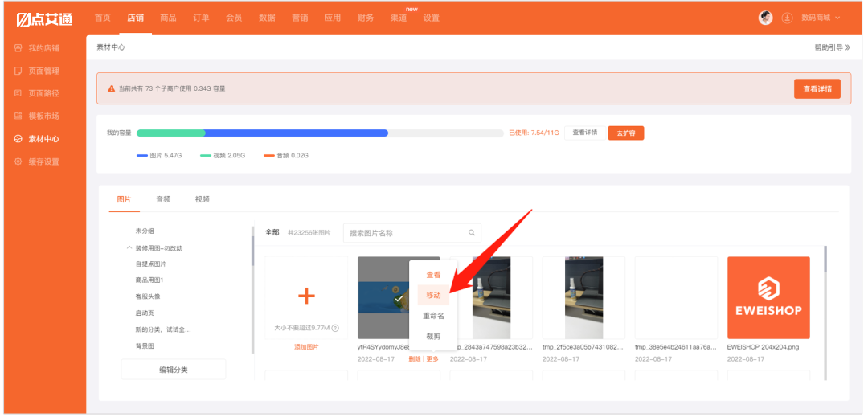The image size is (868, 417).
Task: Switch to the 音频 tab
Action: pyautogui.click(x=163, y=199)
